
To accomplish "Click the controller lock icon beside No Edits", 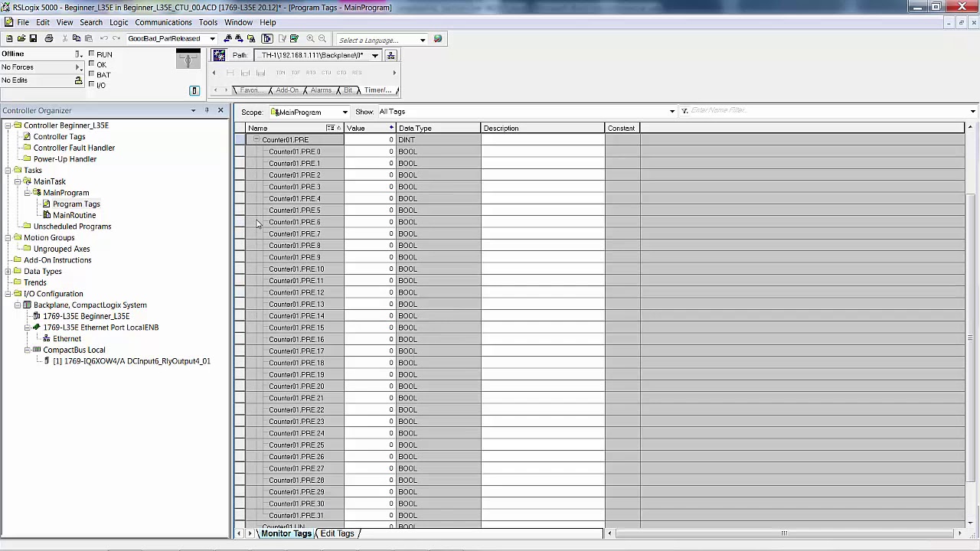I will pos(78,80).
